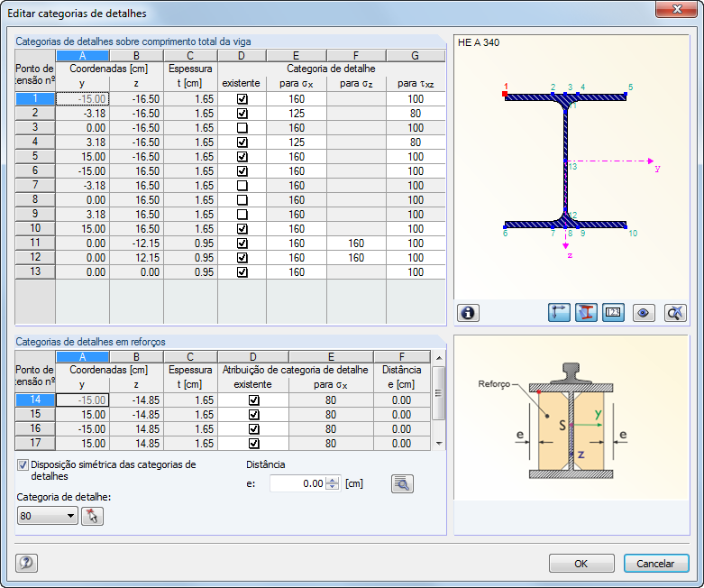Image resolution: width=704 pixels, height=588 pixels.
Task: Select column G header in top table
Action: point(416,55)
